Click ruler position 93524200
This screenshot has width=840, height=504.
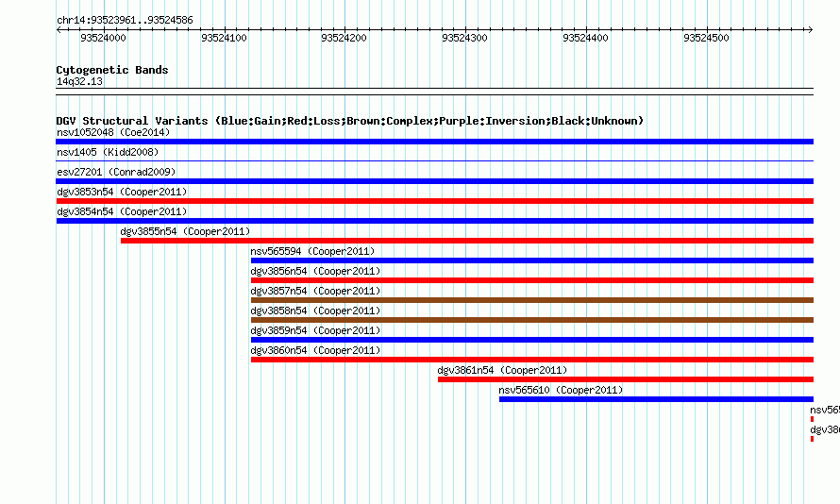point(344,38)
